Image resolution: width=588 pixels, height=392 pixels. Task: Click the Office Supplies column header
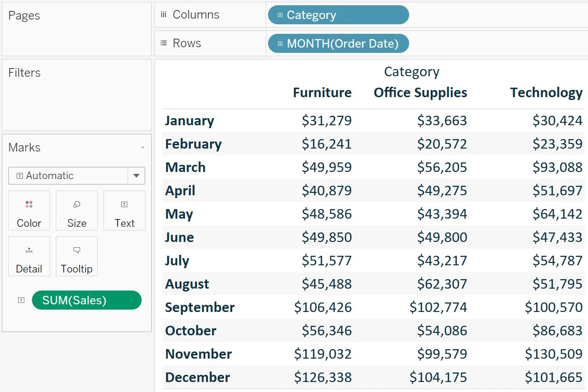click(420, 92)
